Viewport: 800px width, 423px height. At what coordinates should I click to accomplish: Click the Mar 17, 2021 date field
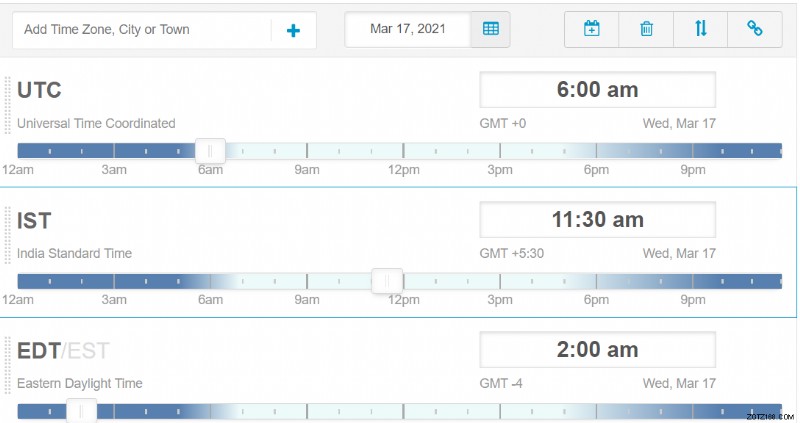(x=408, y=29)
